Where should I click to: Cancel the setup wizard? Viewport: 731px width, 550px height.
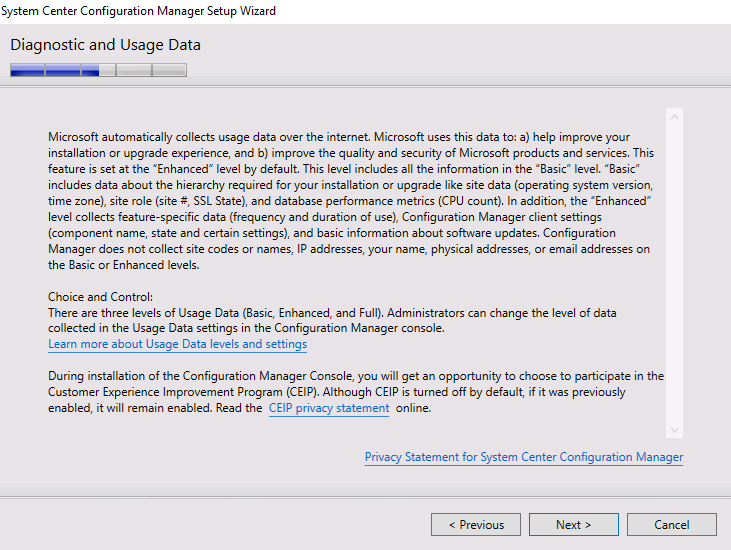click(x=671, y=525)
